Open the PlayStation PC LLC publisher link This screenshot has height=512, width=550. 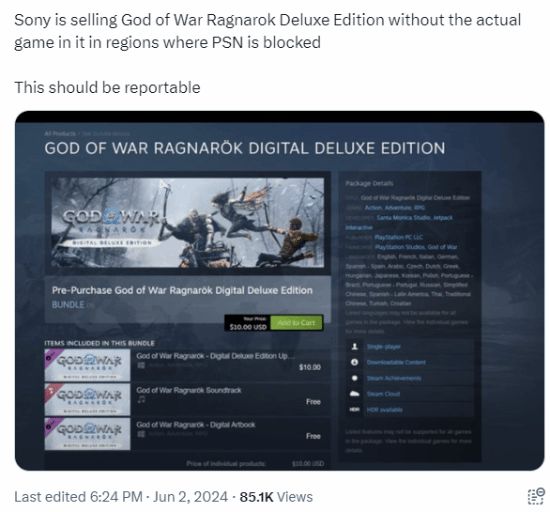pyautogui.click(x=399, y=237)
